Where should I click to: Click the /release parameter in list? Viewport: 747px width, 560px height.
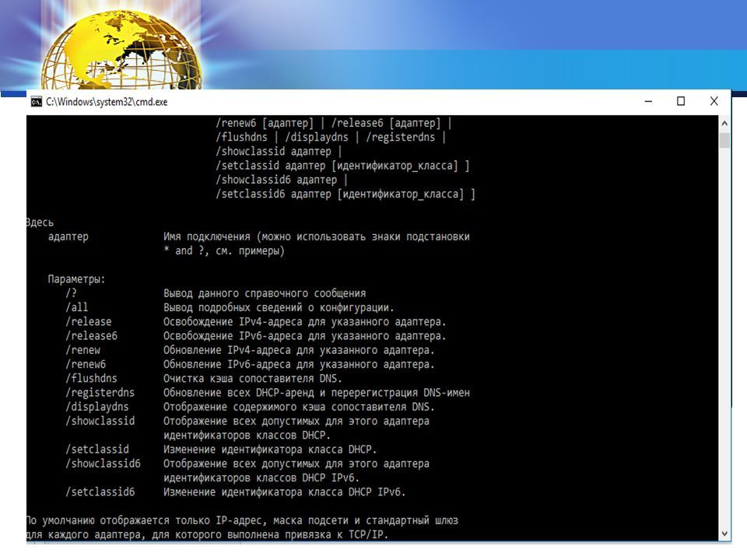pyautogui.click(x=89, y=322)
